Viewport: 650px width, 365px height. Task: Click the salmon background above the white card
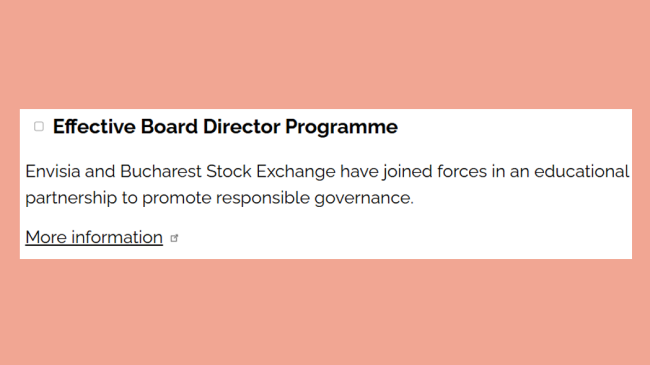pyautogui.click(x=325, y=54)
